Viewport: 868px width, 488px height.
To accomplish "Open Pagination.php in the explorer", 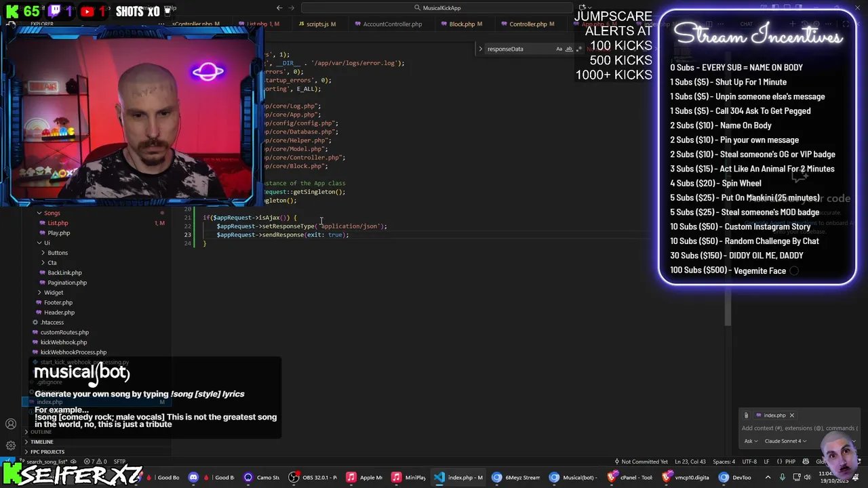I will pyautogui.click(x=67, y=283).
